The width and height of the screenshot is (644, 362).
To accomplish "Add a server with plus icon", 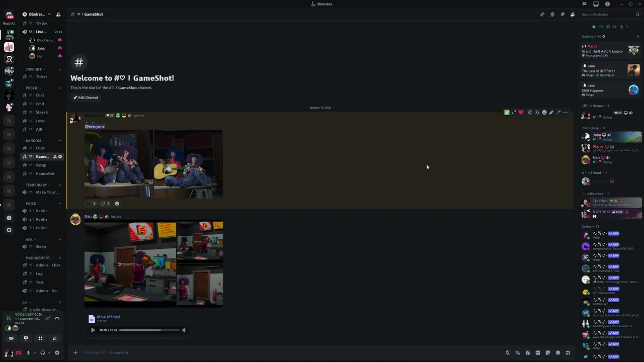I will tap(9, 218).
